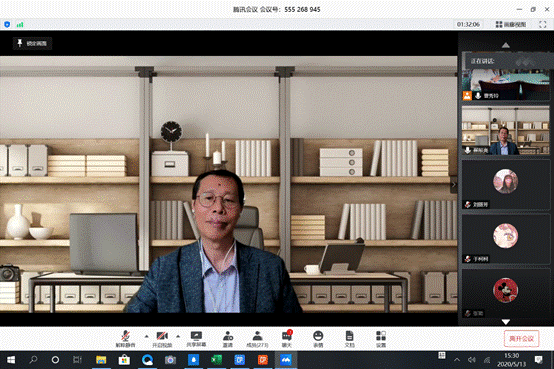Switch to gallery view layout

[511, 24]
